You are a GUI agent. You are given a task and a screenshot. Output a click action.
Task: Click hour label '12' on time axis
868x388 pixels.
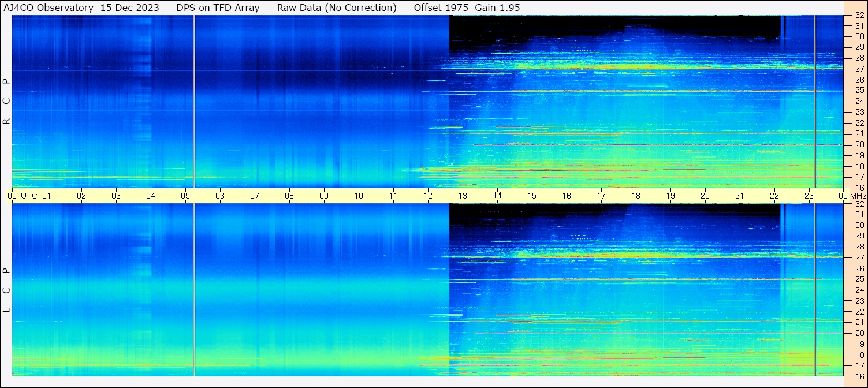pos(428,196)
